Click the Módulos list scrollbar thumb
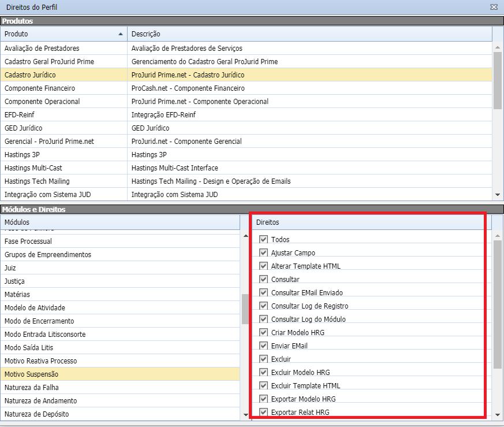 [245, 309]
